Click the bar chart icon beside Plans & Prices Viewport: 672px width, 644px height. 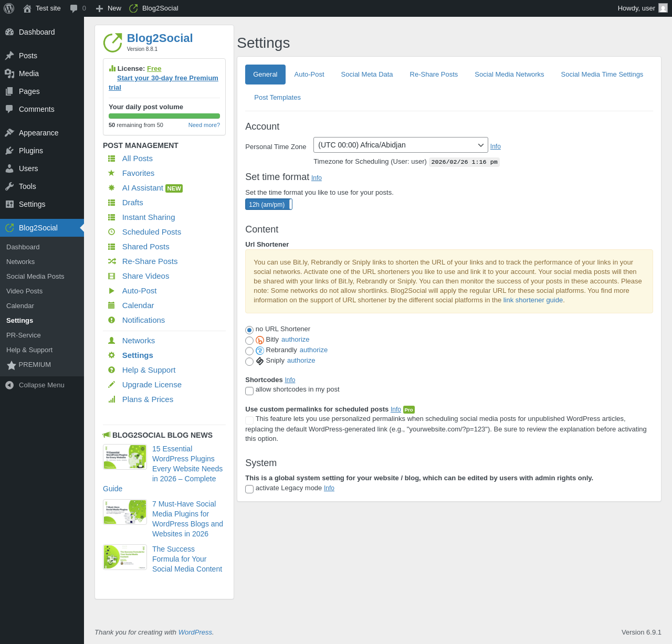click(x=111, y=399)
